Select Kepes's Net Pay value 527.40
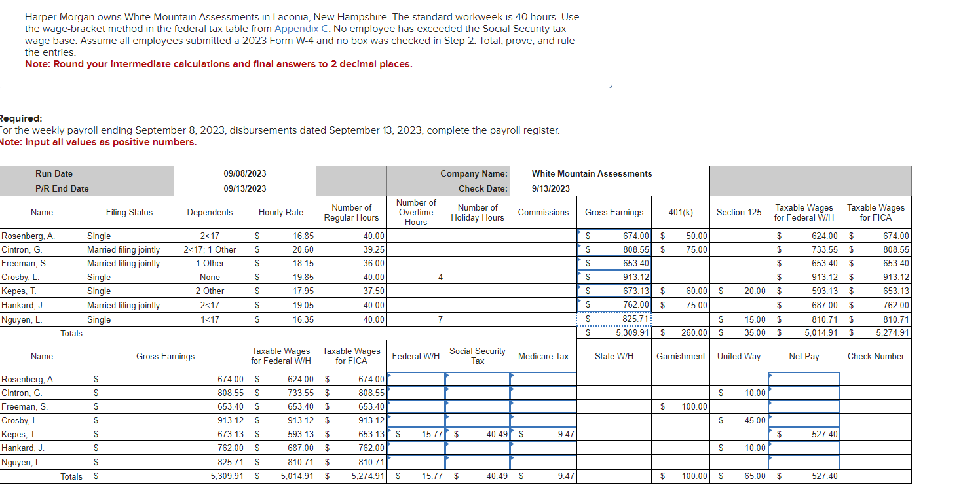The height and width of the screenshot is (502, 980). click(x=804, y=434)
